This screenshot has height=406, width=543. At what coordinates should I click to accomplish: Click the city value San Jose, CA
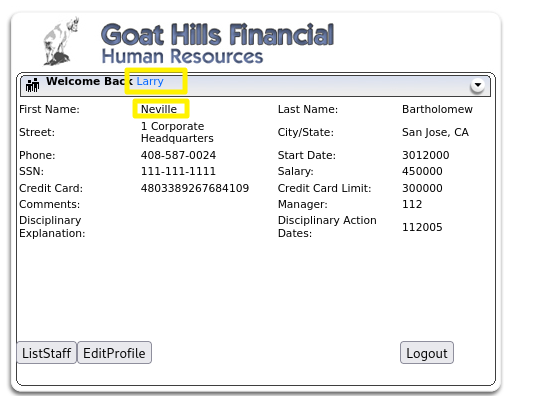click(435, 132)
